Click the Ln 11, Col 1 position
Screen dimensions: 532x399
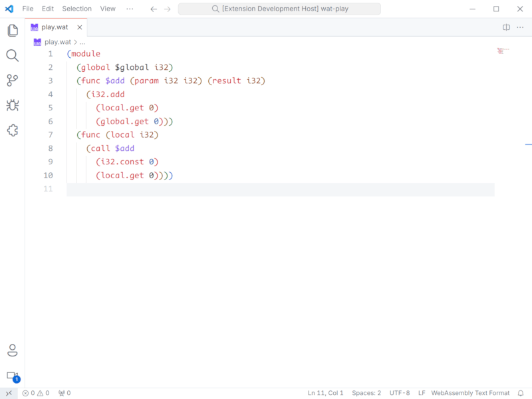pyautogui.click(x=326, y=393)
